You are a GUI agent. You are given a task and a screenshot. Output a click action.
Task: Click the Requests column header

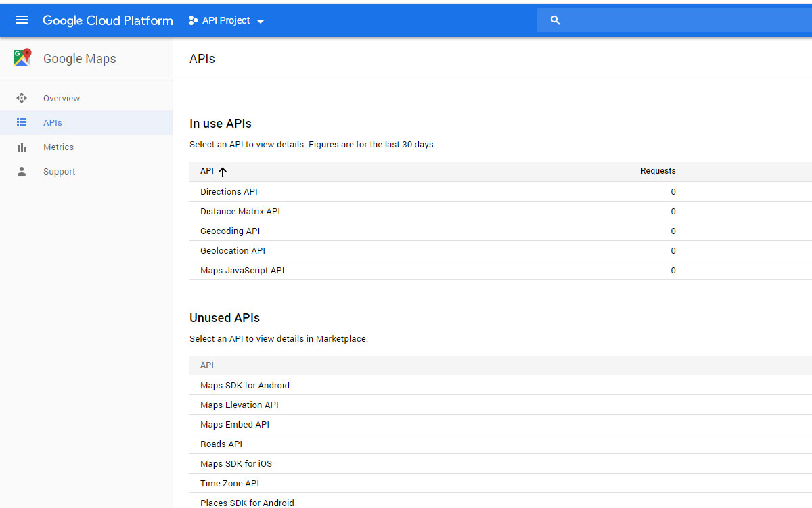tap(658, 171)
